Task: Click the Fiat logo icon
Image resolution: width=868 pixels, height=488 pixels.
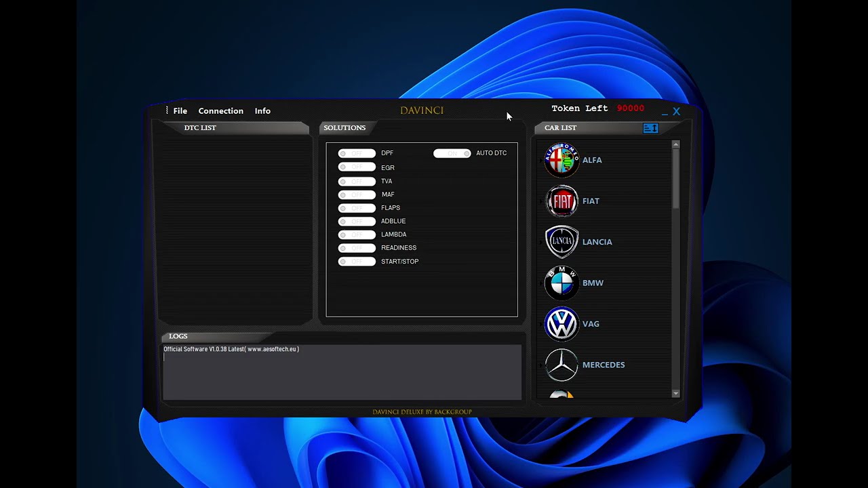Action: (561, 201)
